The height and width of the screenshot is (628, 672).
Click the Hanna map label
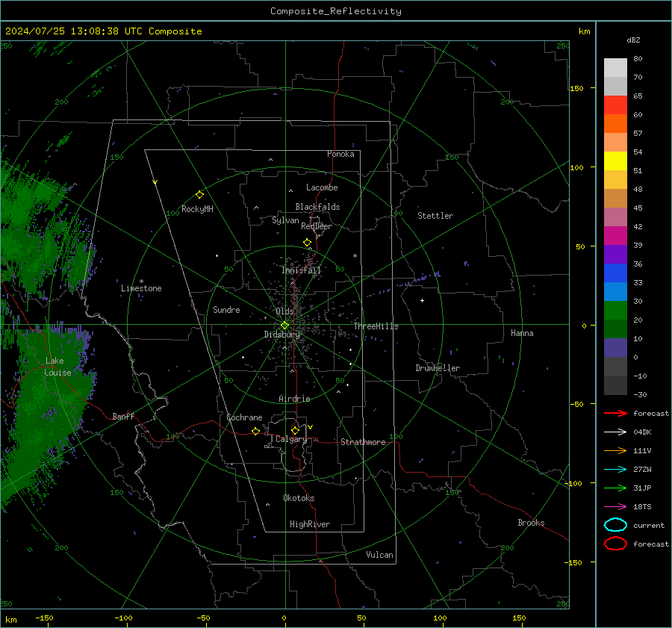pyautogui.click(x=522, y=333)
